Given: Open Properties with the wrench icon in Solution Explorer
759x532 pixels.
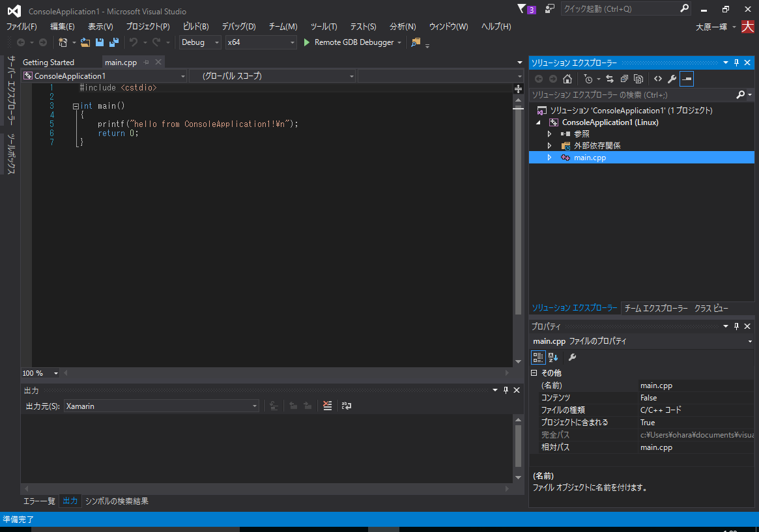Looking at the screenshot, I should coord(672,79).
